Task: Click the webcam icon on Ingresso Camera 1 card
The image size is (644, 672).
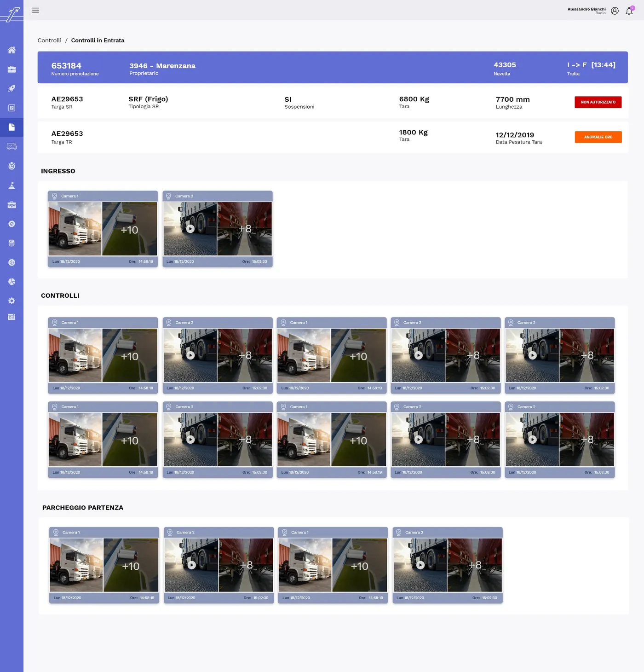Action: click(54, 196)
